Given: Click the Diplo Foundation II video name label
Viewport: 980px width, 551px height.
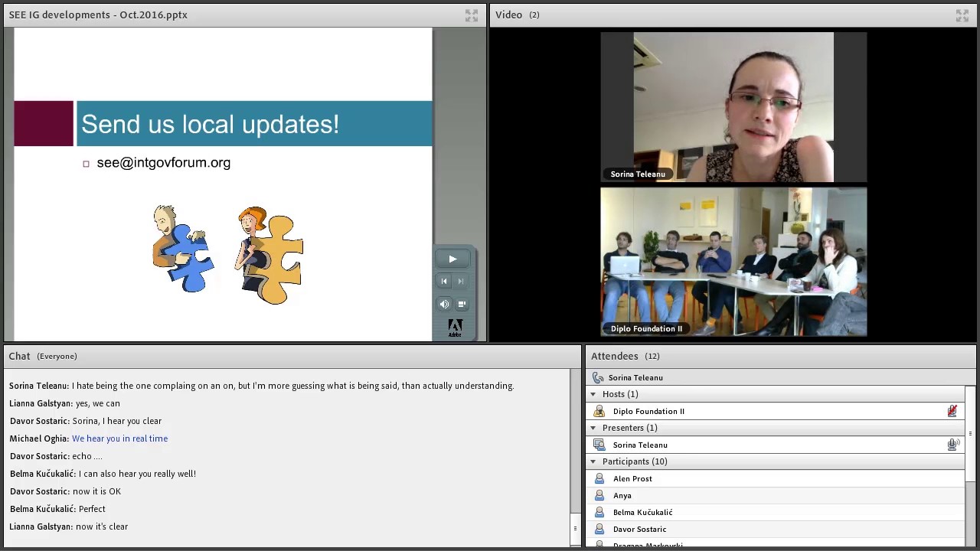Looking at the screenshot, I should pos(646,328).
